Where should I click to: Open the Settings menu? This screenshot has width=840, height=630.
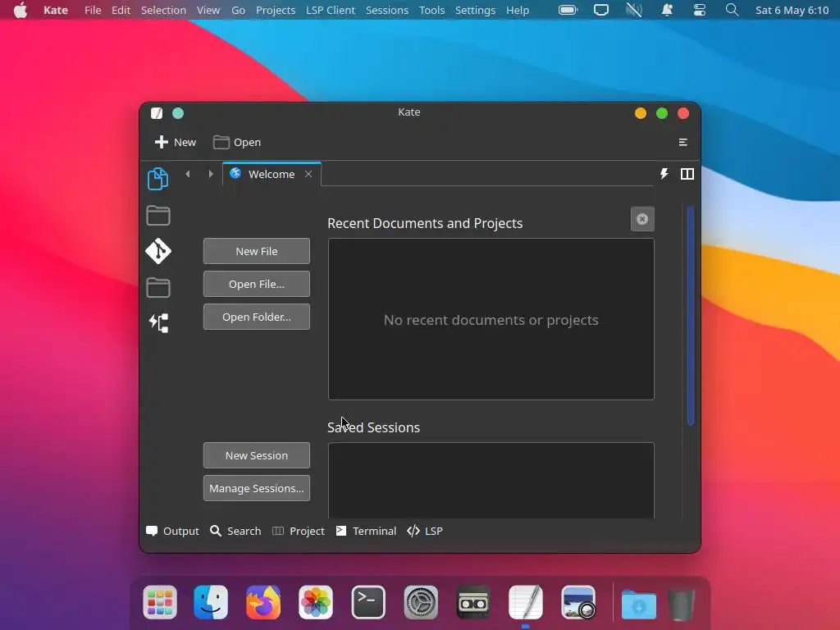click(475, 10)
